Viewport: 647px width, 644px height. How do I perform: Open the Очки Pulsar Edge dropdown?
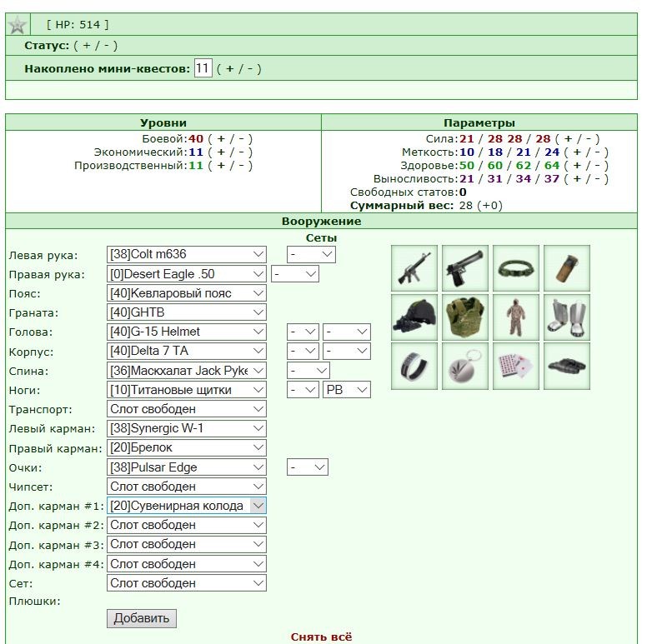coord(187,467)
